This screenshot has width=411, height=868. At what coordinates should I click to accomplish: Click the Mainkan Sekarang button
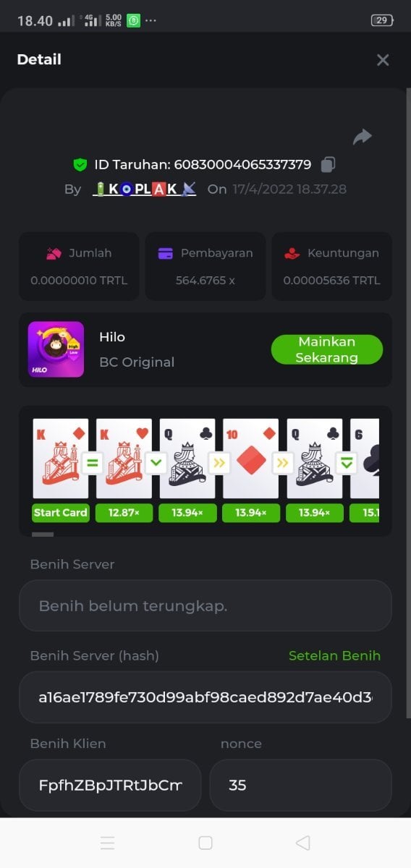click(327, 349)
